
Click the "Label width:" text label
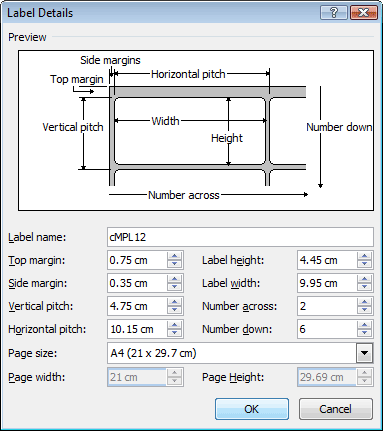(231, 283)
